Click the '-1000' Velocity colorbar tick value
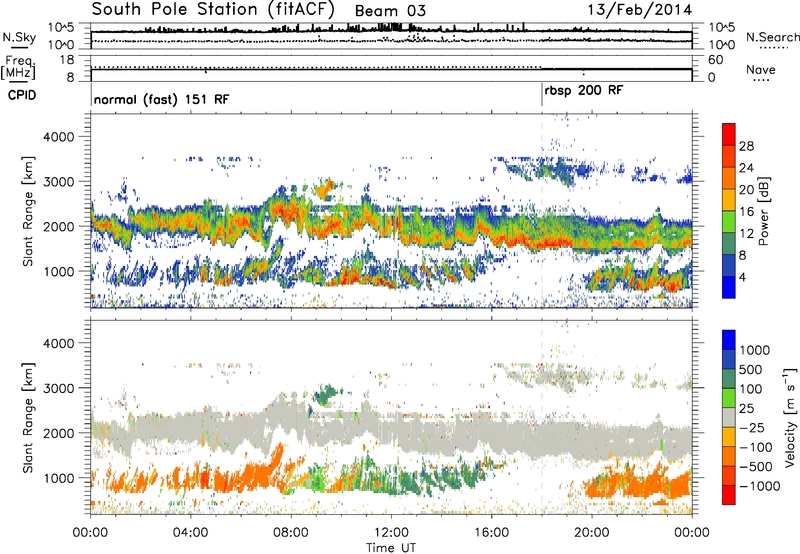 click(759, 486)
